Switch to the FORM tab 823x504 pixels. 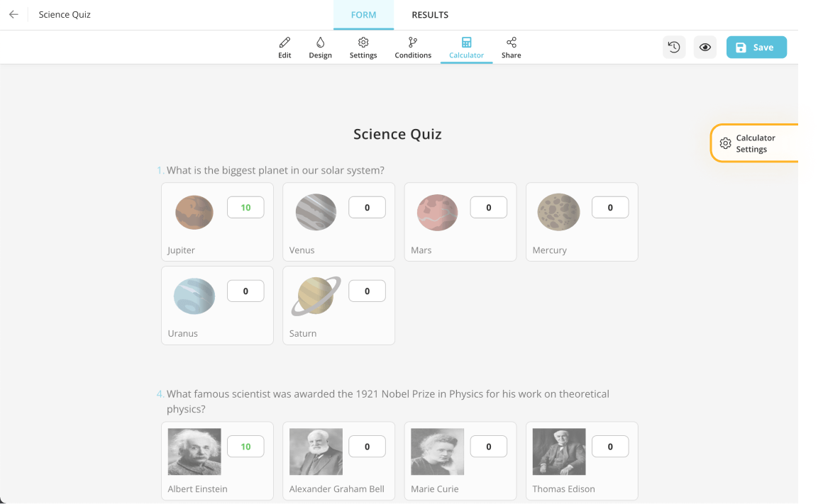pos(363,15)
